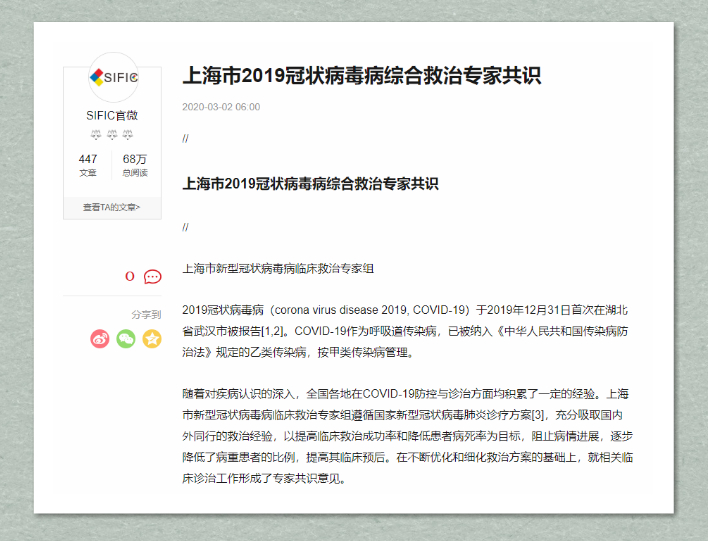Click the main article headline
708x541 pixels.
(x=361, y=76)
